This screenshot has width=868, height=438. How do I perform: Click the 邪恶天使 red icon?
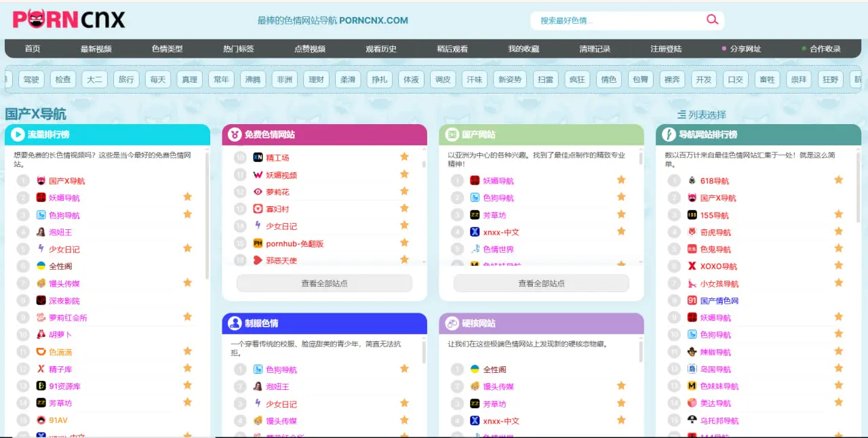(258, 260)
